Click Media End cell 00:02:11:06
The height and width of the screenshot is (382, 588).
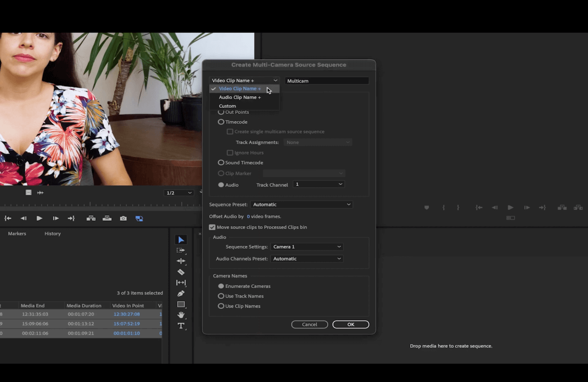35,333
